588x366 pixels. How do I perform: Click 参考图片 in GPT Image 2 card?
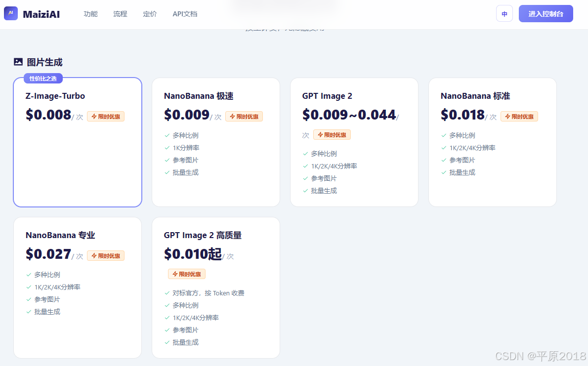pyautogui.click(x=324, y=178)
